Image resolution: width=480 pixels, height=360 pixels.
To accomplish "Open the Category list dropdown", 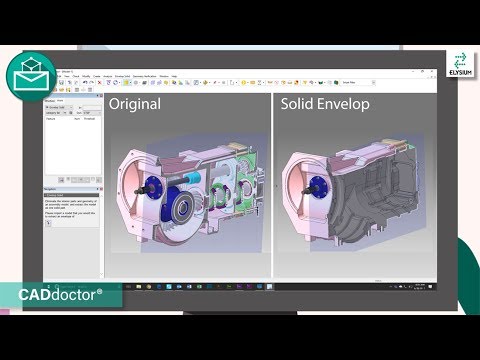I will 56,113.
